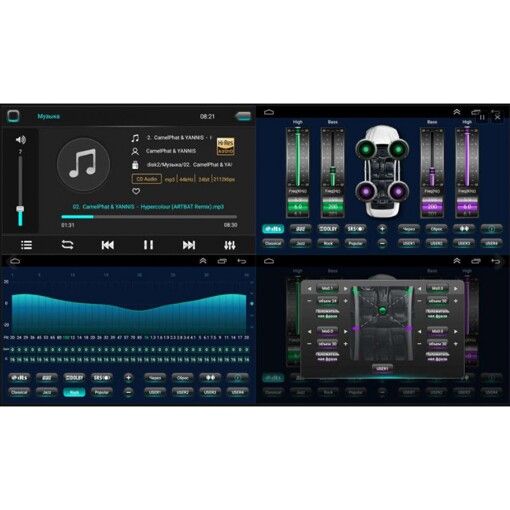Deselect highlighted Rock preset on equalizer screen
Screen dimensions: 510x510
click(74, 392)
